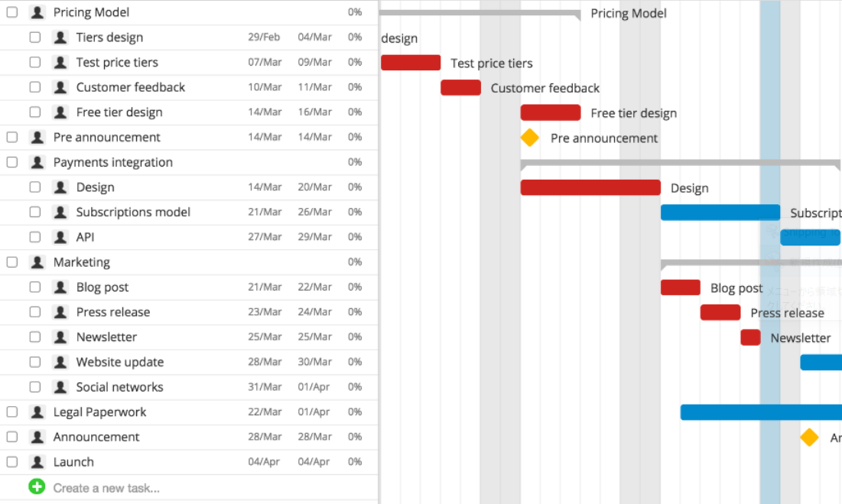
Task: Click the assignee icon for Launch
Action: (x=37, y=462)
